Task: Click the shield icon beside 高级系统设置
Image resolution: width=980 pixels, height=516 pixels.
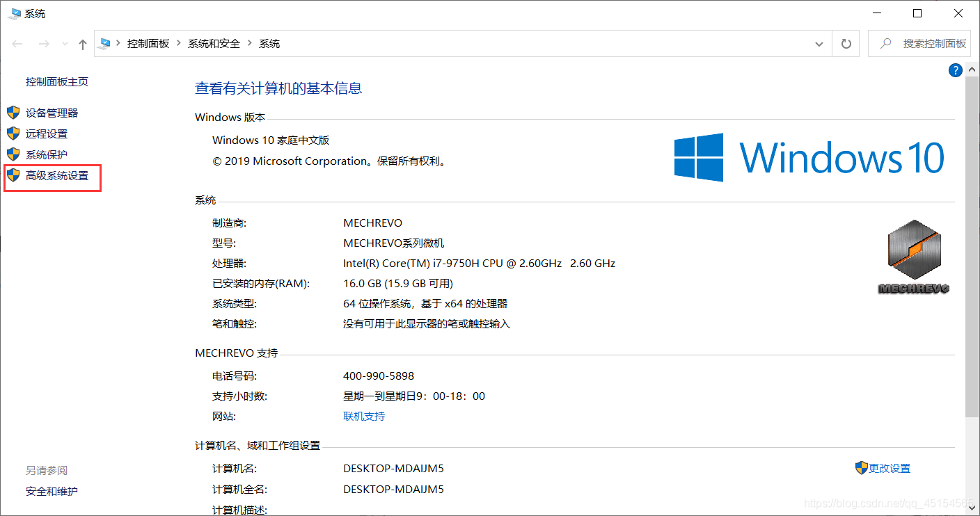Action: tap(13, 175)
